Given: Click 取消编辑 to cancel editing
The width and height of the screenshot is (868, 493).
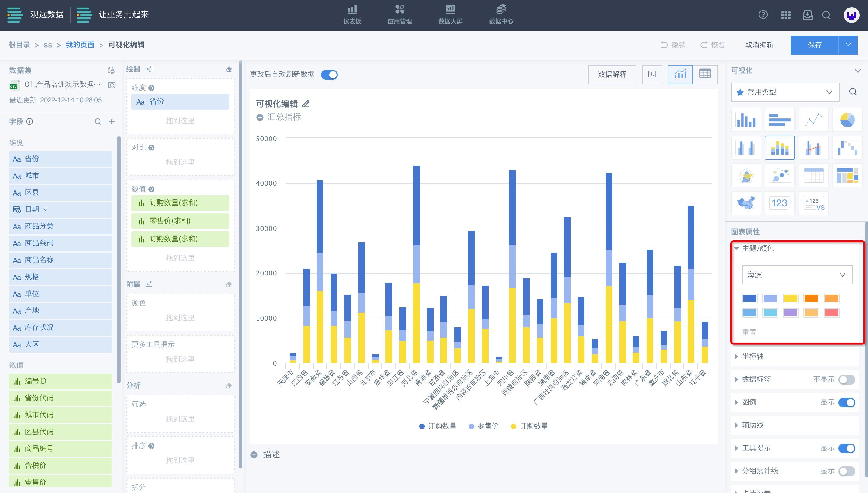Looking at the screenshot, I should click(759, 45).
